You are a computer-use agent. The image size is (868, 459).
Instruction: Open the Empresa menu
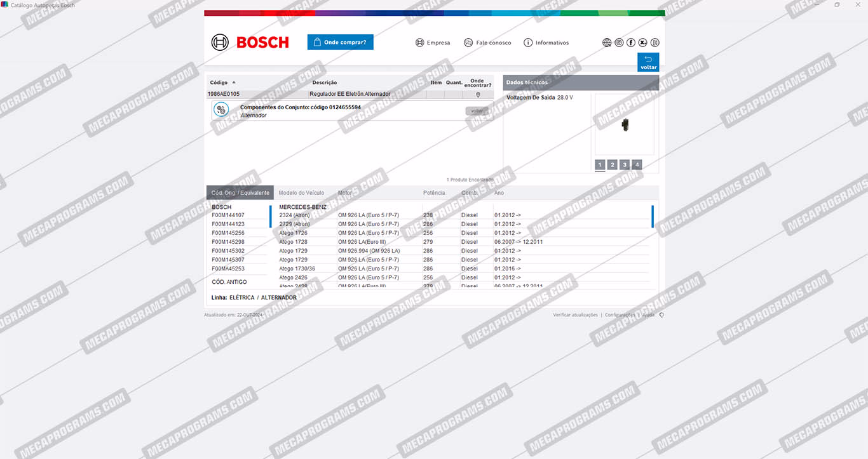[433, 43]
